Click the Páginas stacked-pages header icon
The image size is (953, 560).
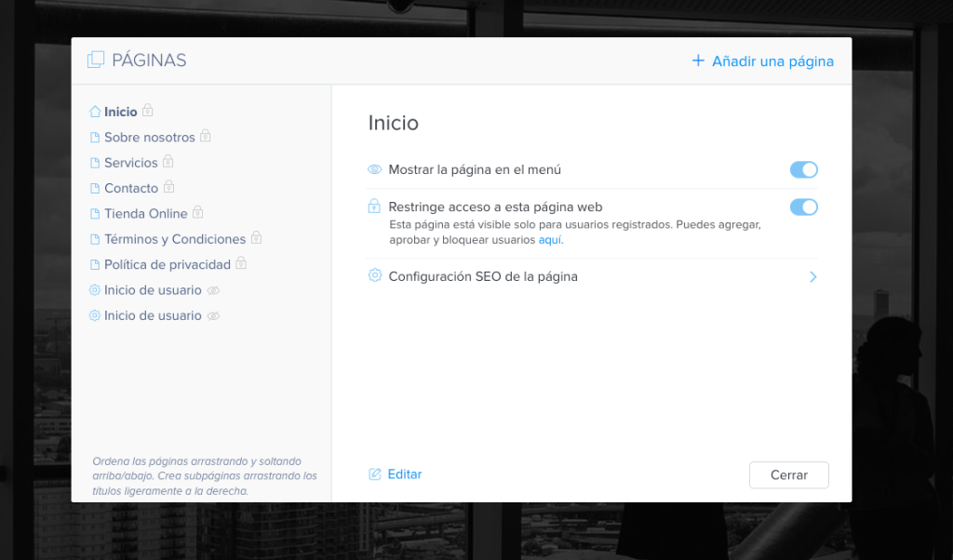96,60
